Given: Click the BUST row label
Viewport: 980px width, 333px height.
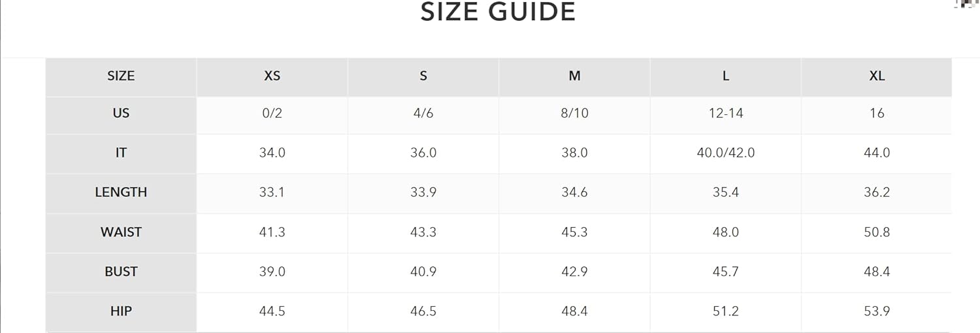Looking at the screenshot, I should [121, 272].
